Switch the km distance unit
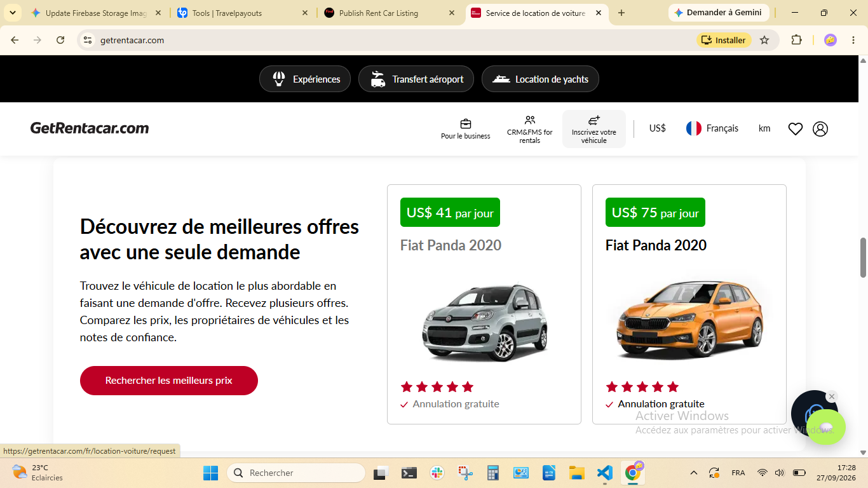 764,128
